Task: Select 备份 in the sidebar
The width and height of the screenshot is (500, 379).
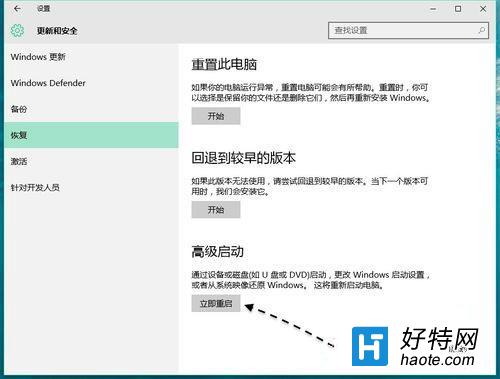Action: point(91,109)
